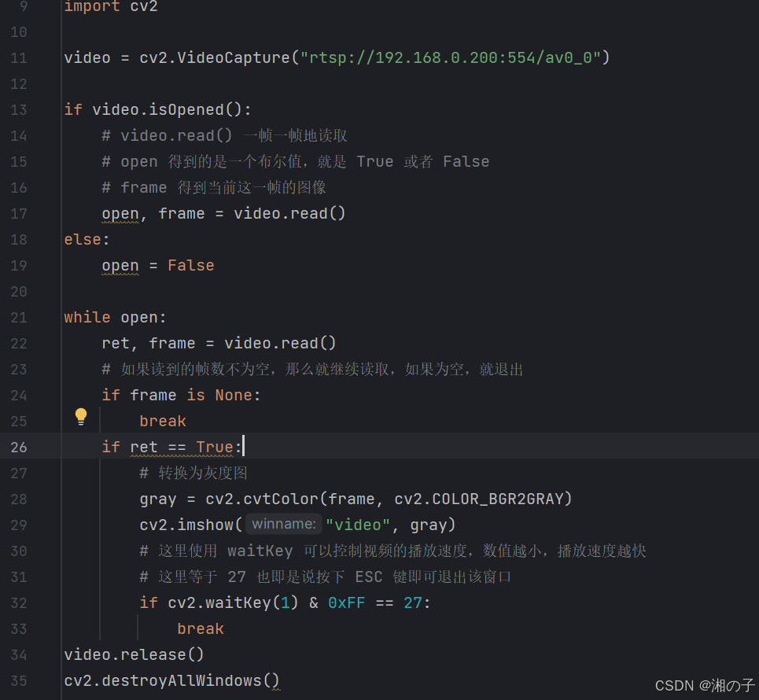This screenshot has height=700, width=759.
Task: Click line number 11 in the gutter
Action: tap(19, 57)
